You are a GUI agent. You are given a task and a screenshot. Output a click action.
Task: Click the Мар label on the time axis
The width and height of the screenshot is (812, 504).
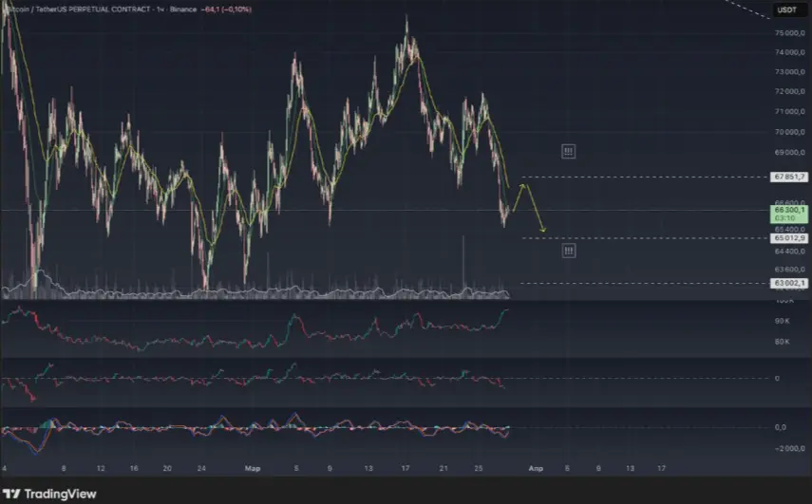pos(253,468)
